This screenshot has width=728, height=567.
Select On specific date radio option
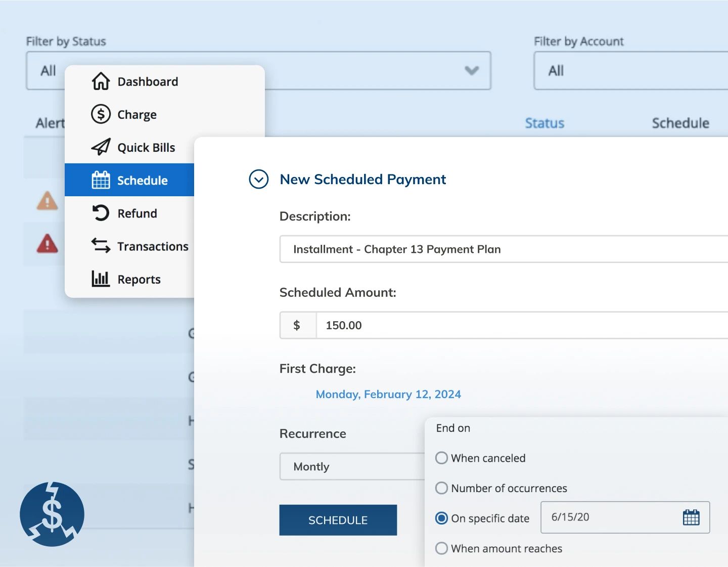point(441,518)
